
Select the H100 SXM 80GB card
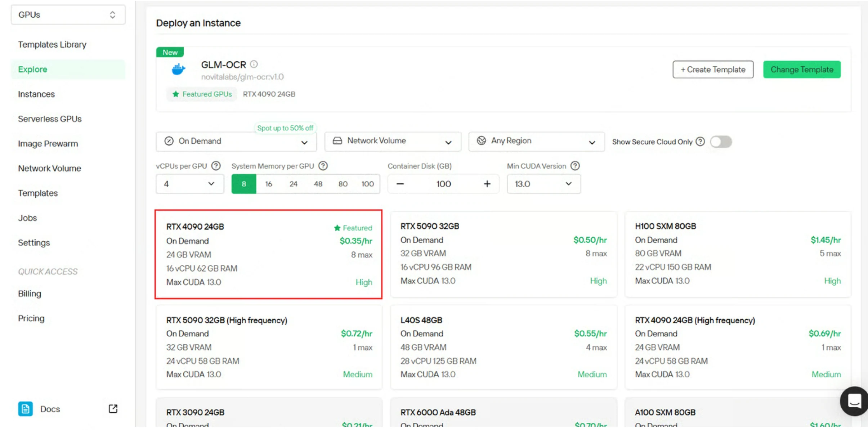(x=738, y=254)
